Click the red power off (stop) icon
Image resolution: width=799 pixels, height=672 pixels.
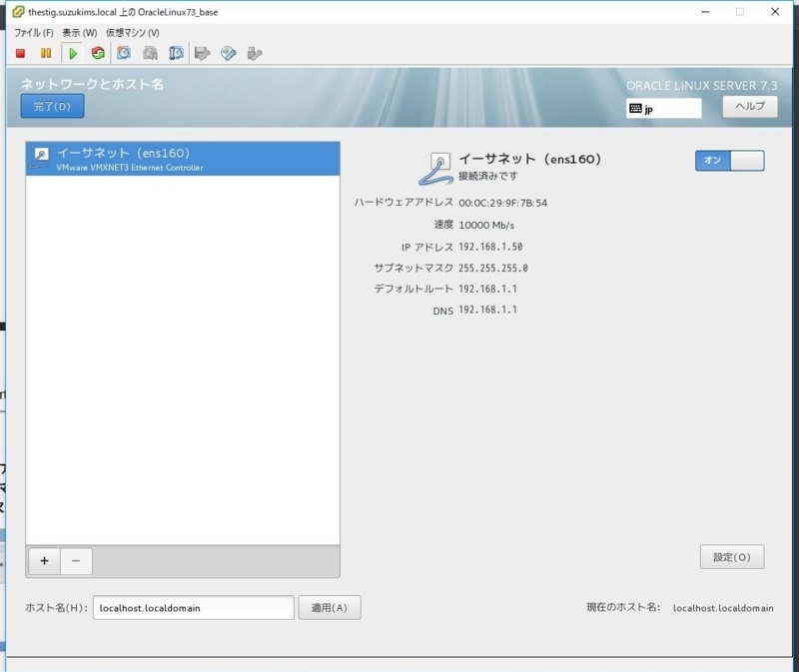pyautogui.click(x=20, y=54)
